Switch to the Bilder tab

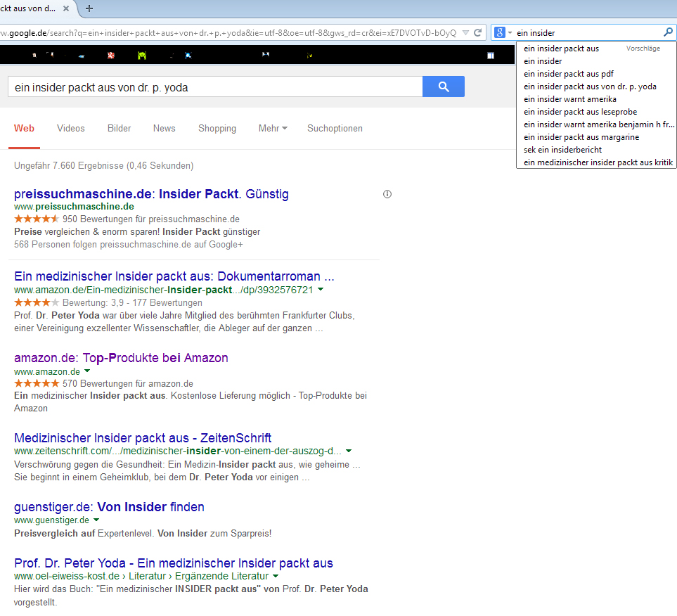tap(119, 128)
